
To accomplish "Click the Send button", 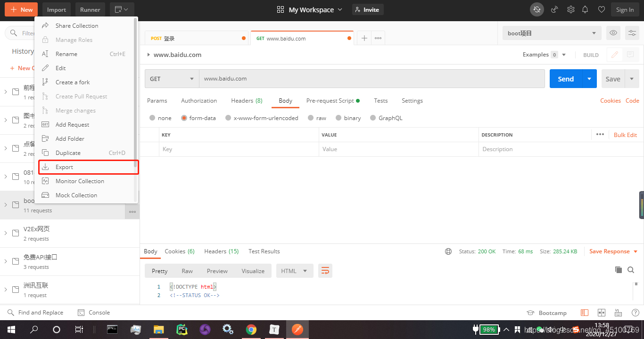I will coord(566,79).
